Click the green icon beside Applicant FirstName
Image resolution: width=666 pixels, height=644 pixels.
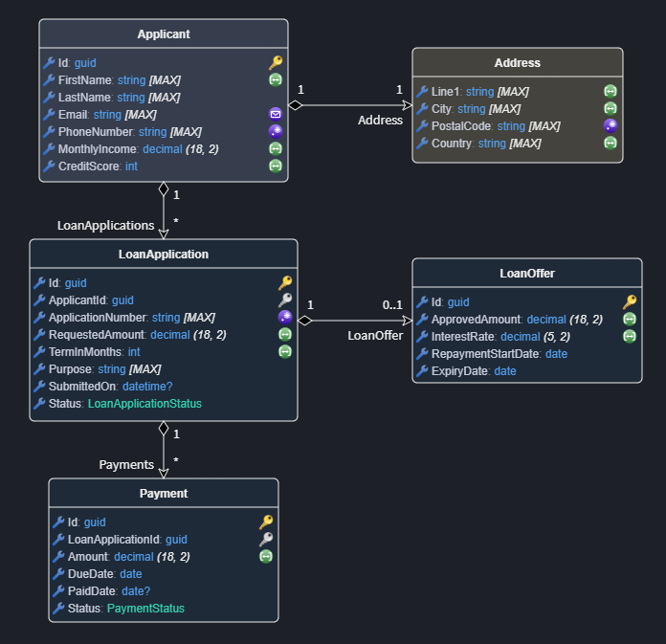[276, 79]
